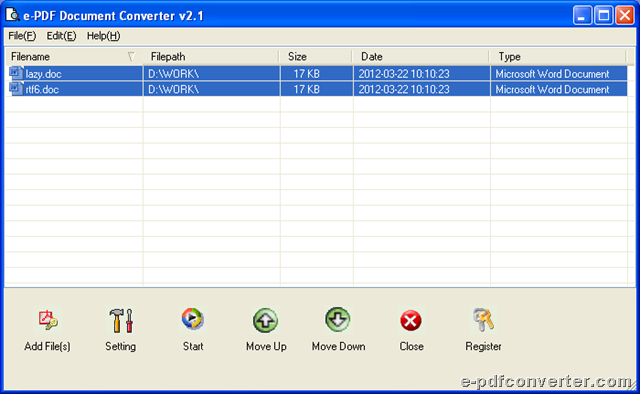Viewport: 640px width, 394px height.
Task: Click the 17 KB size in the rtf6.doc row
Action: point(307,89)
